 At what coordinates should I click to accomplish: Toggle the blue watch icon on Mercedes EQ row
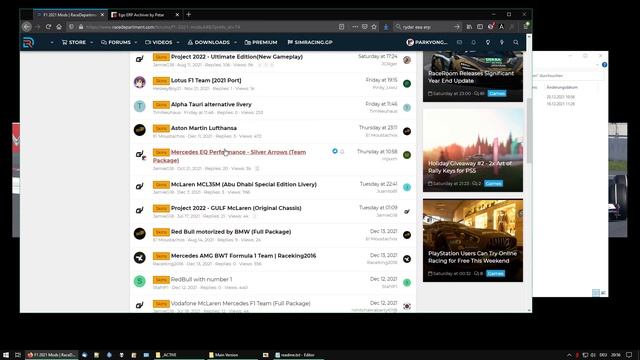point(335,151)
